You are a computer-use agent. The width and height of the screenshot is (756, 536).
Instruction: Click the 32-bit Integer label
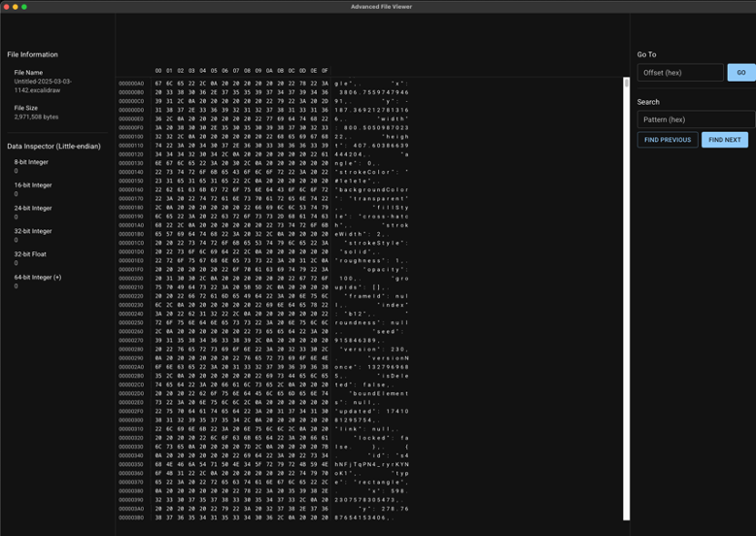coord(33,232)
